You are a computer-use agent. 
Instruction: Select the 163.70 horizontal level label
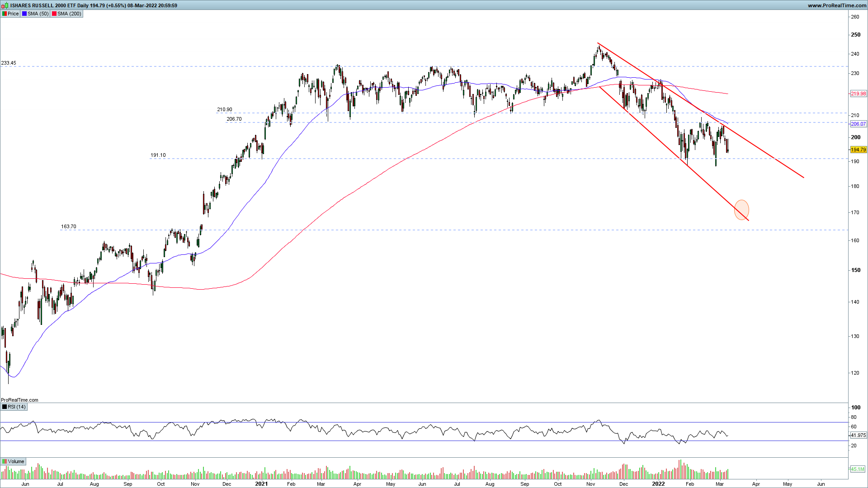(68, 226)
